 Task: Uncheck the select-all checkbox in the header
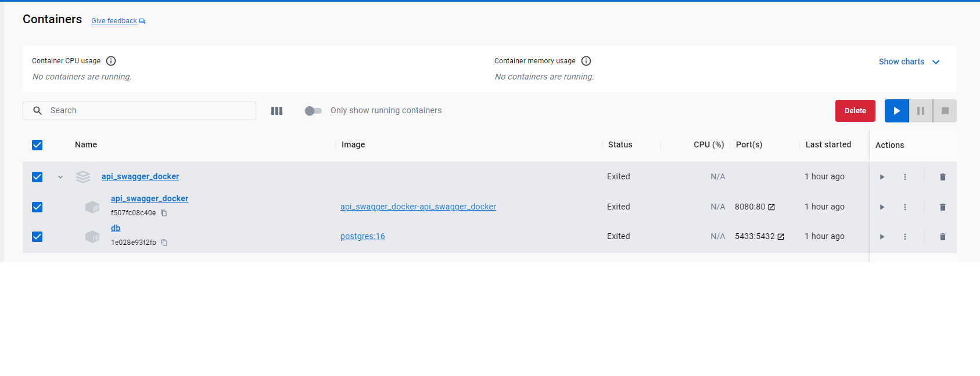coord(37,145)
